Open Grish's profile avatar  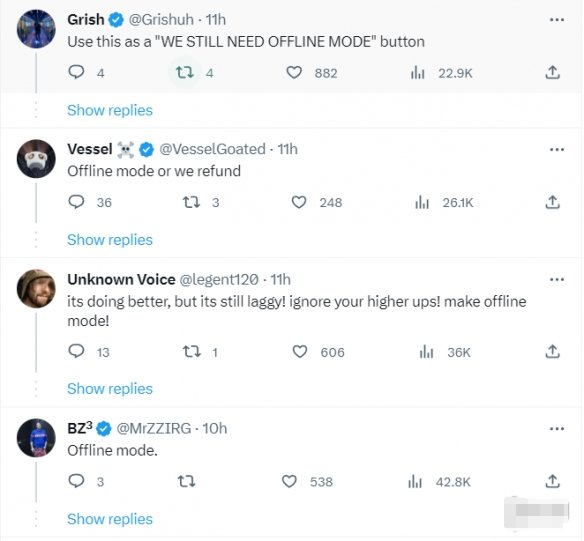(x=36, y=29)
